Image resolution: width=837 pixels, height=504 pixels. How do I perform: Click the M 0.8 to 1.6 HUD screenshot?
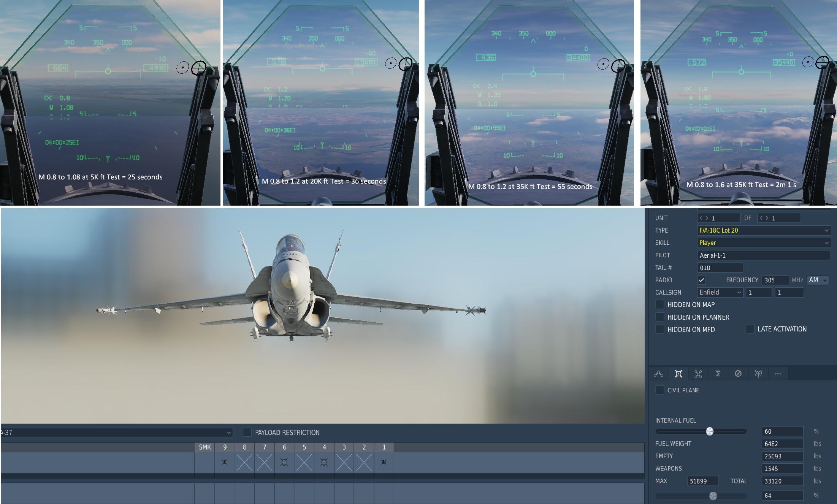coord(739,103)
